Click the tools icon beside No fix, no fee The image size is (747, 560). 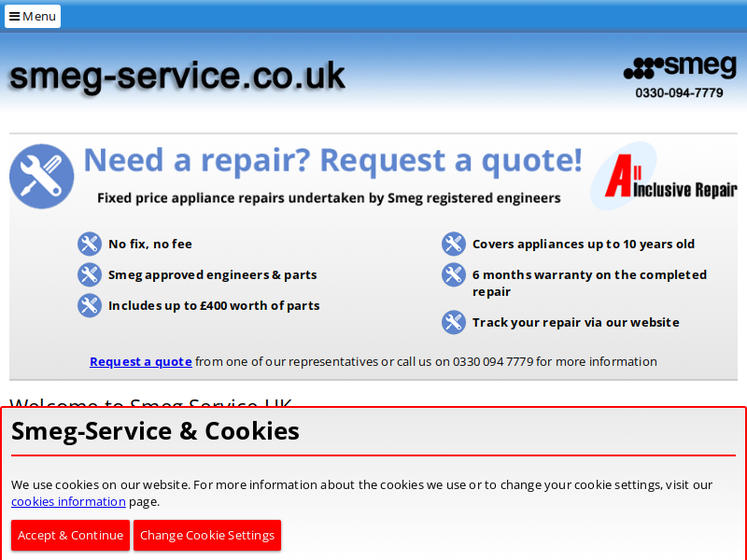click(x=90, y=244)
